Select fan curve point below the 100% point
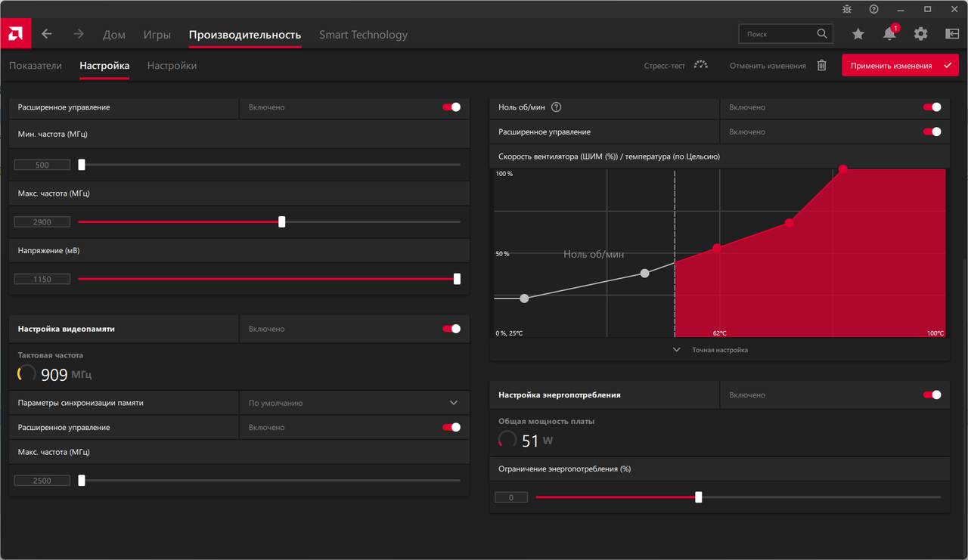The width and height of the screenshot is (968, 560). click(789, 223)
